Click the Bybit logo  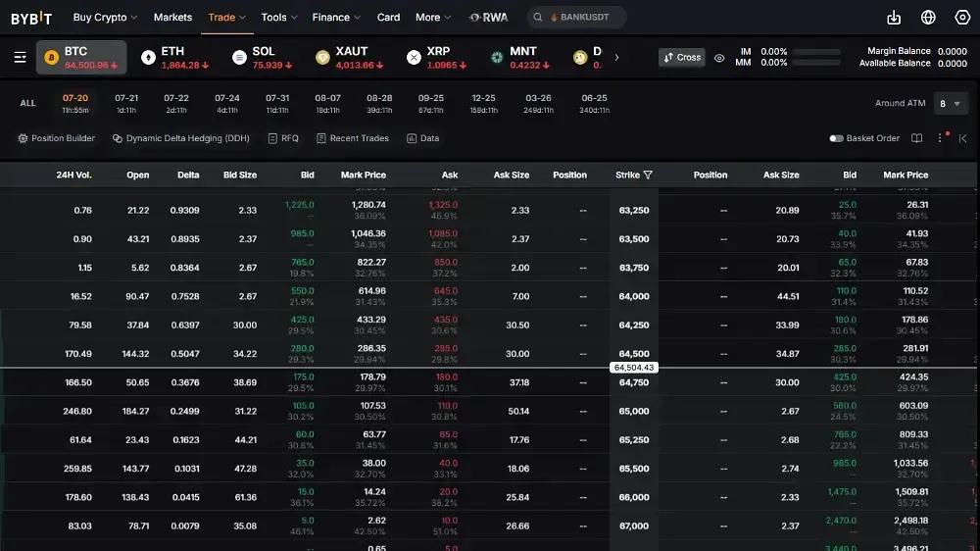tap(31, 18)
